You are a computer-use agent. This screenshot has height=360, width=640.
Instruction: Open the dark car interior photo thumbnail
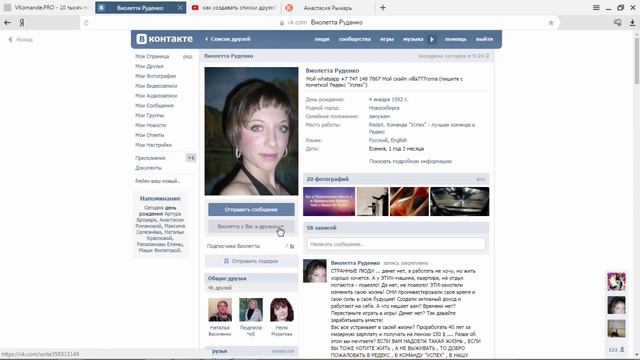pos(460,201)
